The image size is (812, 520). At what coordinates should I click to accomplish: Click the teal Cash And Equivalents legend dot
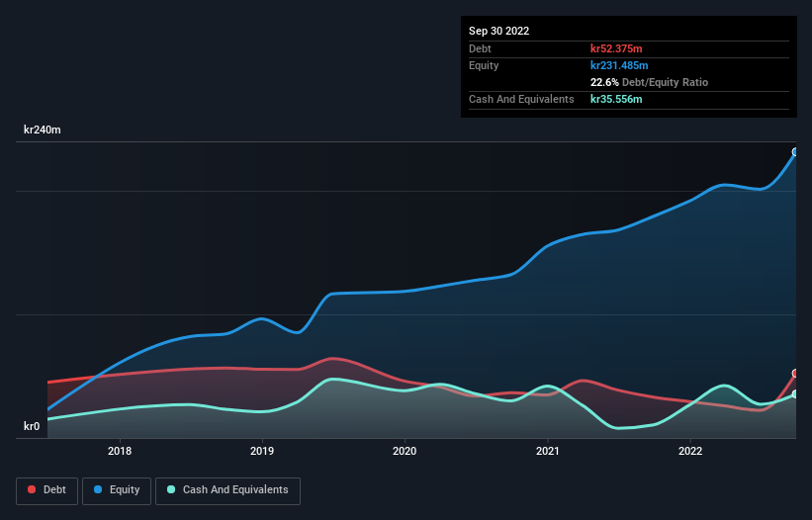(171, 489)
